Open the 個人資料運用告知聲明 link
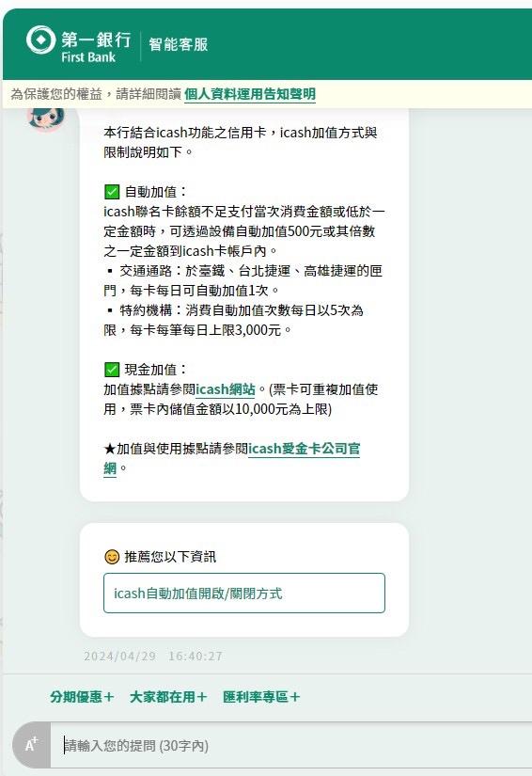532x776 pixels. click(250, 94)
